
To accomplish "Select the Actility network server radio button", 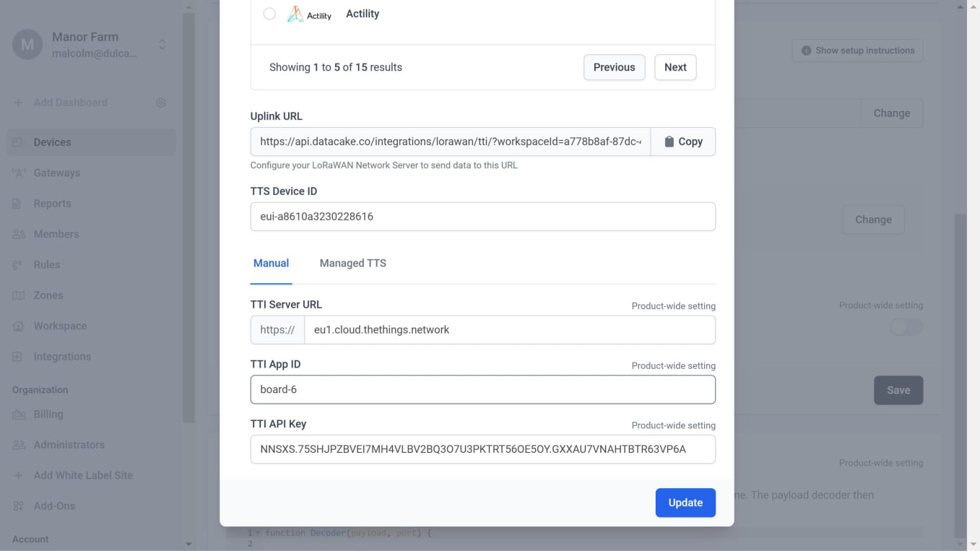I will [x=269, y=13].
